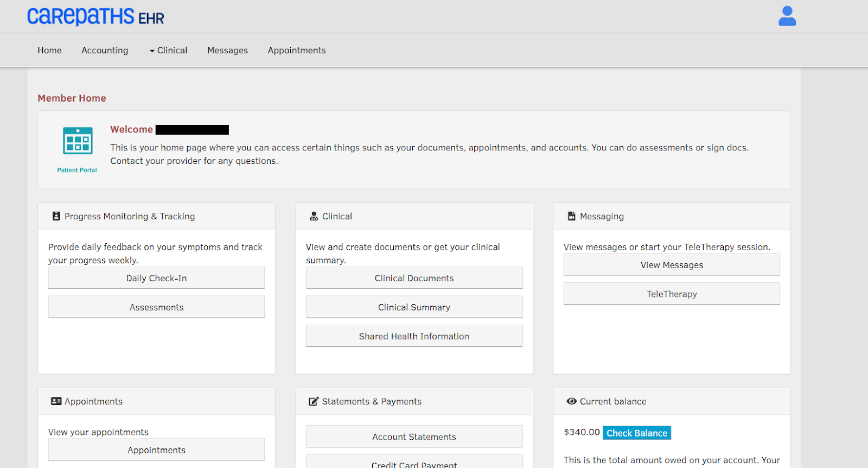Click the Messaging panel document icon
Viewport: 868px width, 468px height.
point(571,216)
